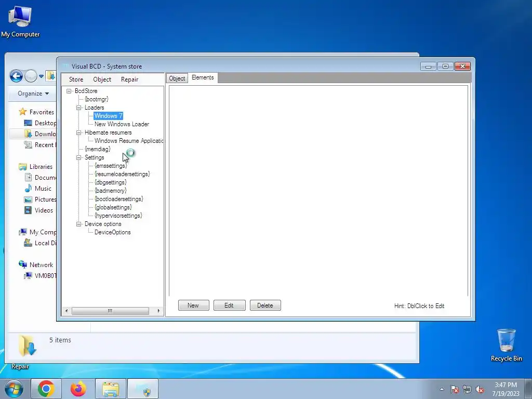Switch to the Elements tab
The height and width of the screenshot is (399, 532).
[203, 77]
